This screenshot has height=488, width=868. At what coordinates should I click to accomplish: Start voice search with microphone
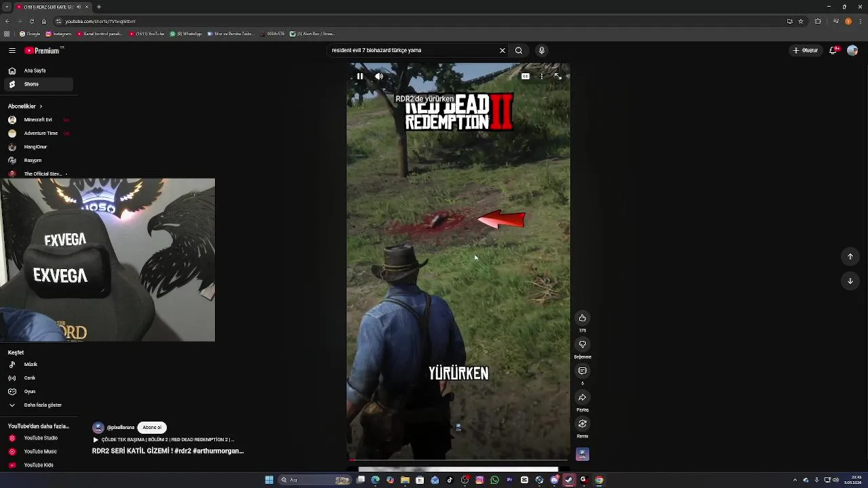541,50
